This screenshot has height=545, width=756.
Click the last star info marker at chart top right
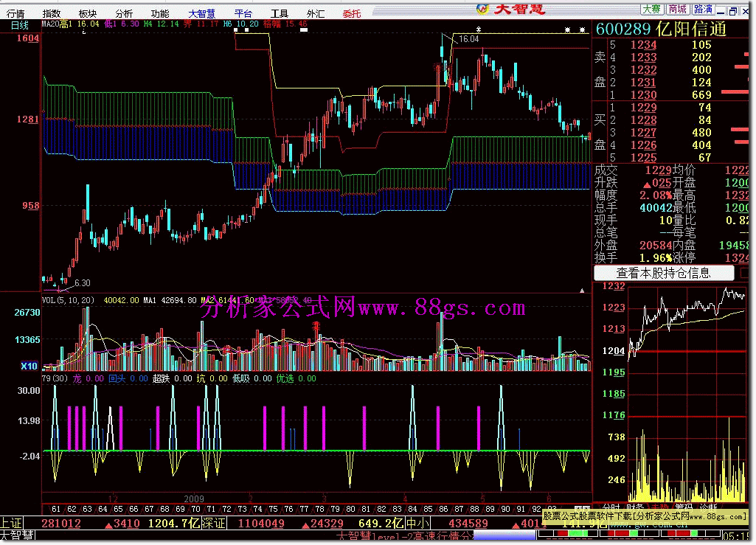click(582, 30)
